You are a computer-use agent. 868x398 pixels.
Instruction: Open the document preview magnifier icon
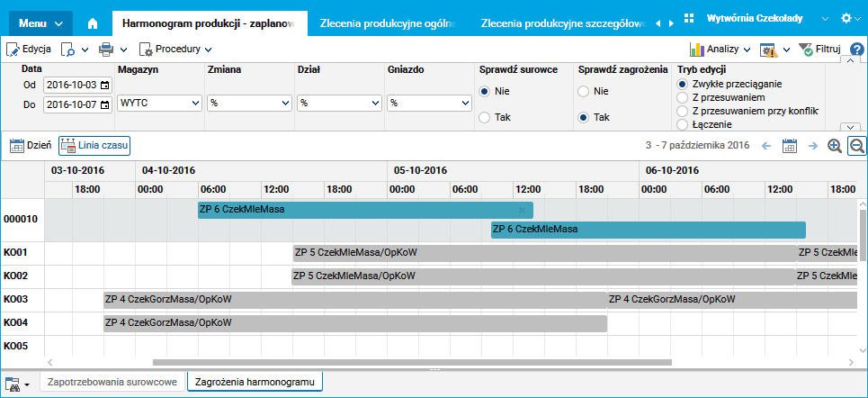tap(68, 50)
